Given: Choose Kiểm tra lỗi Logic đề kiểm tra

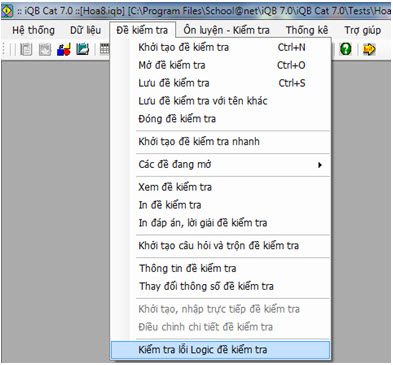Looking at the screenshot, I should [x=221, y=350].
